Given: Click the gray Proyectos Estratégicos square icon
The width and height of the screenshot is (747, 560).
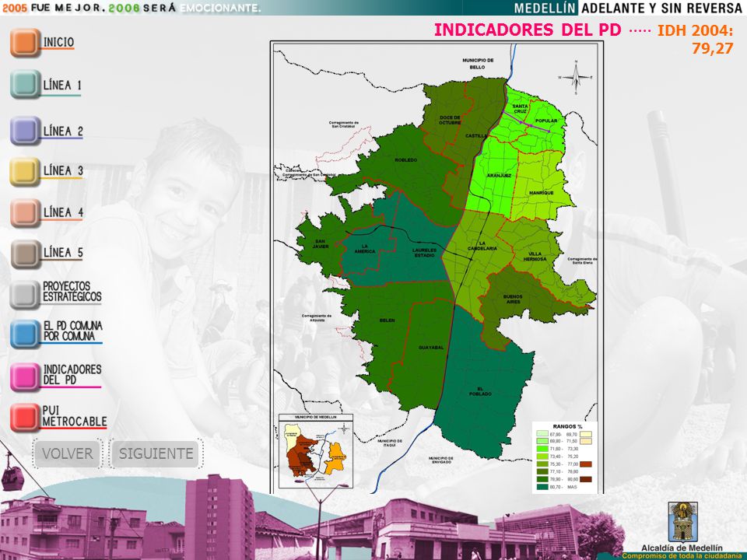Looking at the screenshot, I should (25, 294).
